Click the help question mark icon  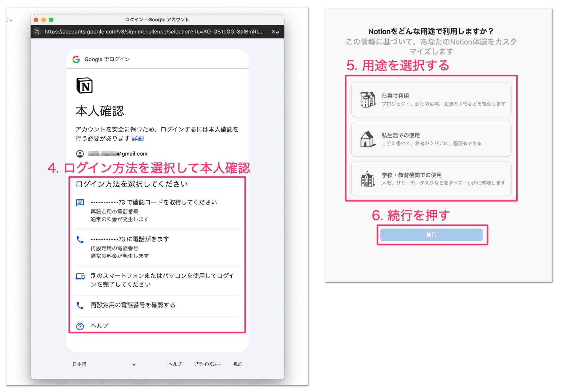[x=80, y=326]
